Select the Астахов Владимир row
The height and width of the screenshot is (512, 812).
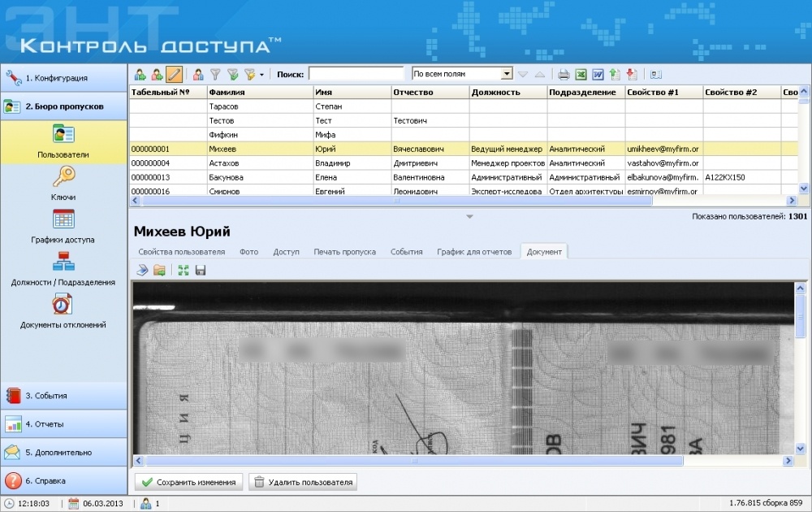pyautogui.click(x=463, y=163)
